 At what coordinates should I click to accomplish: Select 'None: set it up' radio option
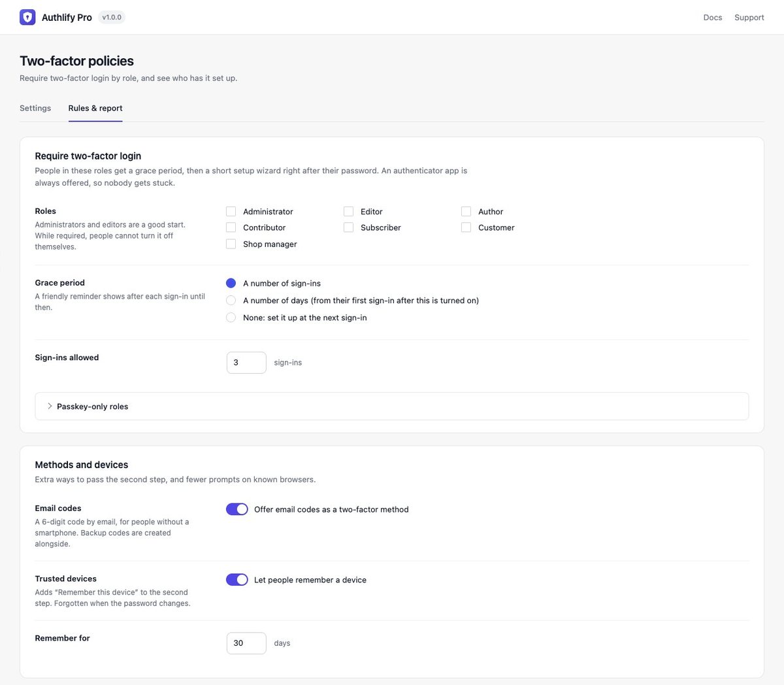pos(231,317)
